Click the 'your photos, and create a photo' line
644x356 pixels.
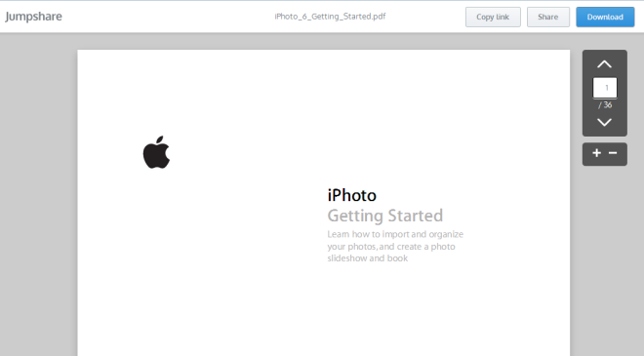pyautogui.click(x=391, y=247)
